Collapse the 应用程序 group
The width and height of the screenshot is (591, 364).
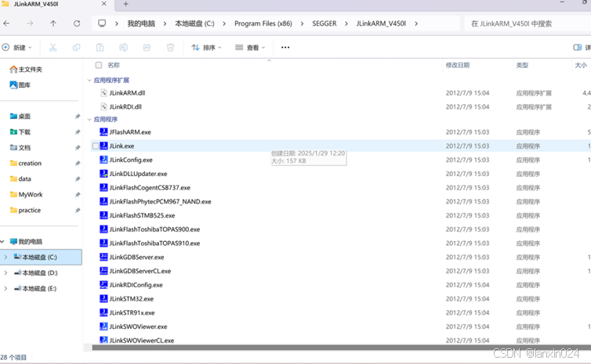89,119
